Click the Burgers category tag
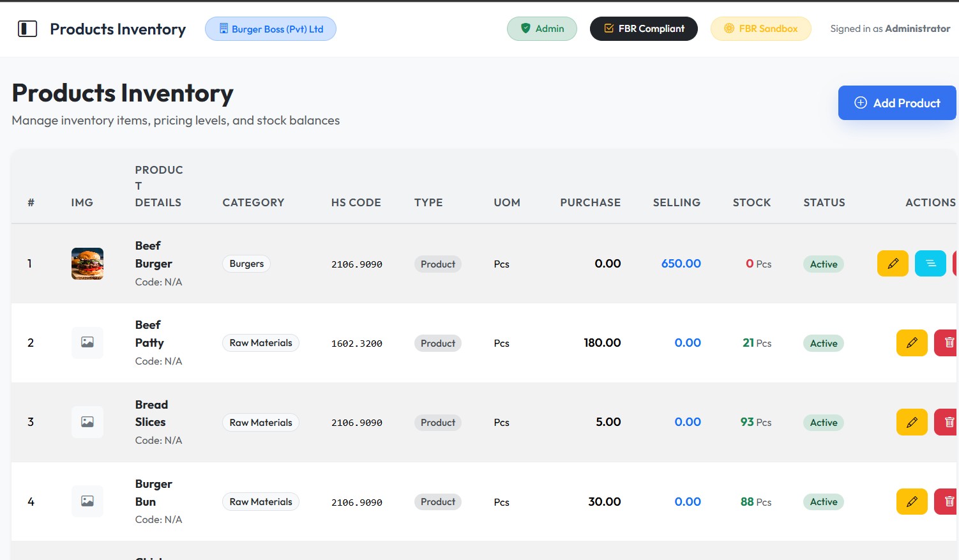The height and width of the screenshot is (560, 959). click(246, 264)
